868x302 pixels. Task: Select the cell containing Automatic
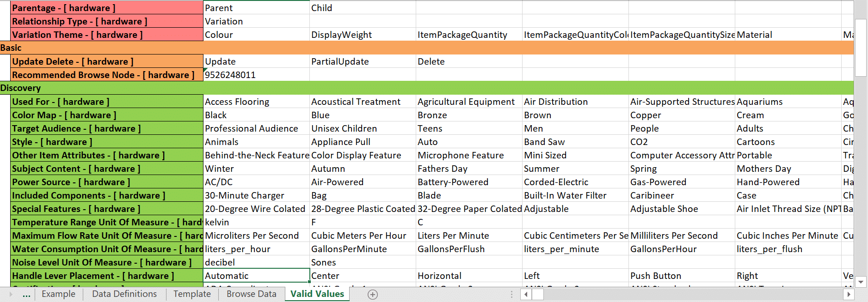click(257, 276)
